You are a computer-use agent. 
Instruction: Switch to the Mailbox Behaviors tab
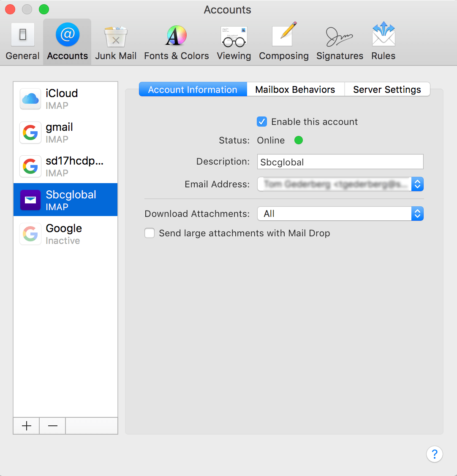[295, 89]
